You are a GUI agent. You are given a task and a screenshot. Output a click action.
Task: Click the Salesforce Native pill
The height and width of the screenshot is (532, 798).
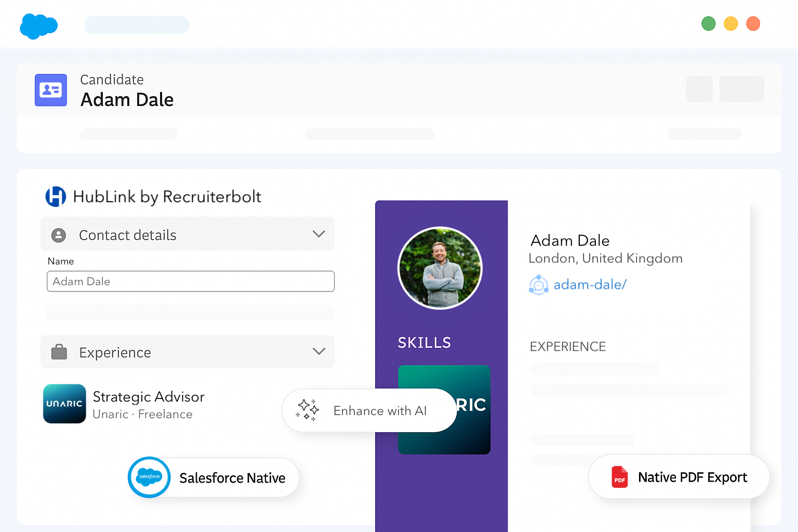(214, 477)
